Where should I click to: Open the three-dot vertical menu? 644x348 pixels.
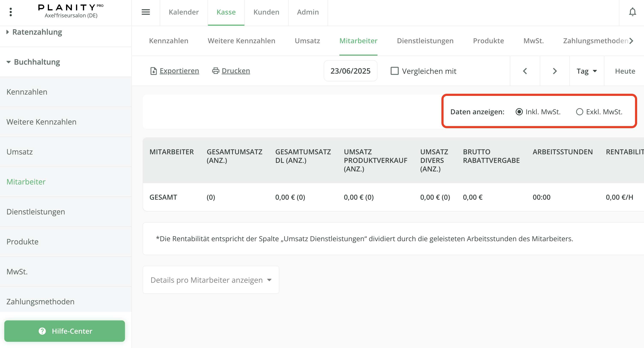(11, 12)
